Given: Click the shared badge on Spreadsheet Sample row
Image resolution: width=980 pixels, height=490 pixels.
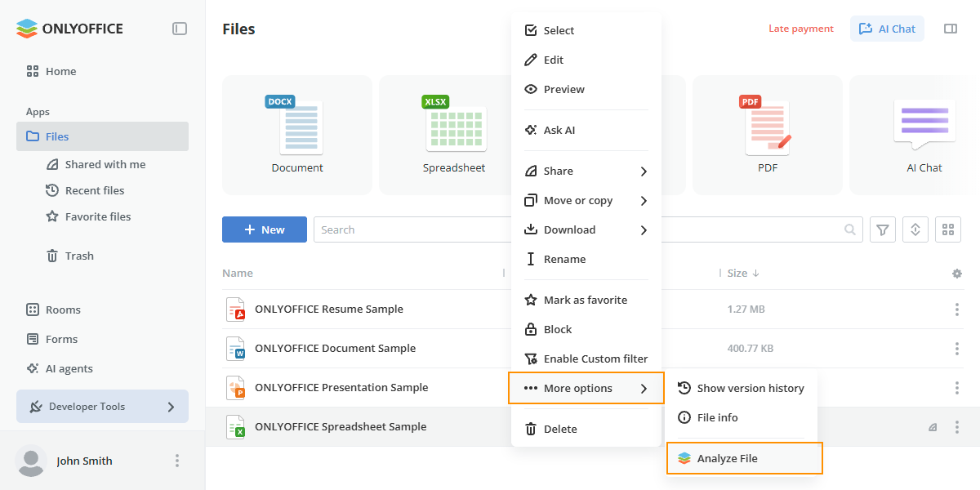Looking at the screenshot, I should tap(933, 427).
